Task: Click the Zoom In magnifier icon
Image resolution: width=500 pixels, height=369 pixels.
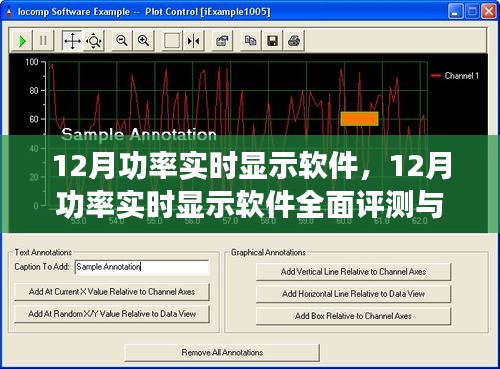Action: coord(144,41)
